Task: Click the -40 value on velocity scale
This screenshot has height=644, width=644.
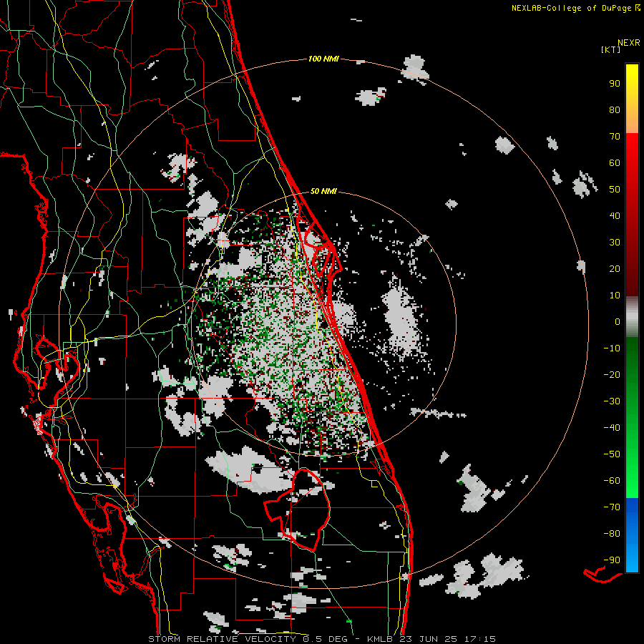Action: pyautogui.click(x=612, y=428)
